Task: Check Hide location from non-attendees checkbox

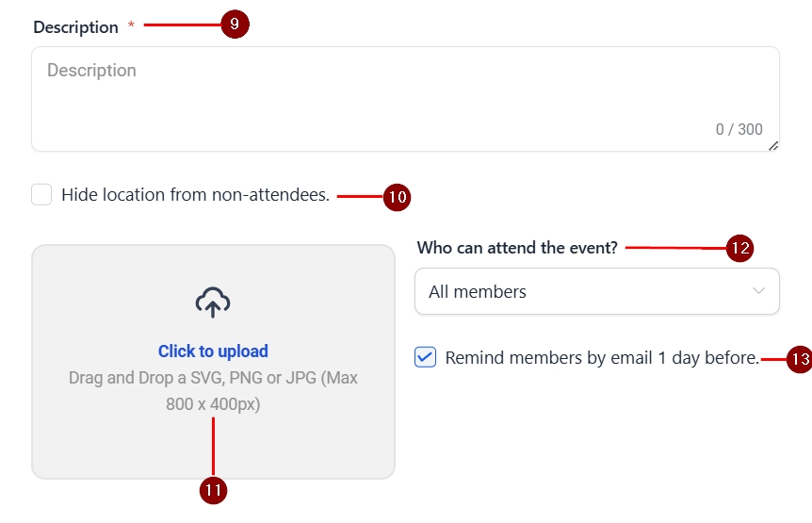Action: click(x=41, y=195)
